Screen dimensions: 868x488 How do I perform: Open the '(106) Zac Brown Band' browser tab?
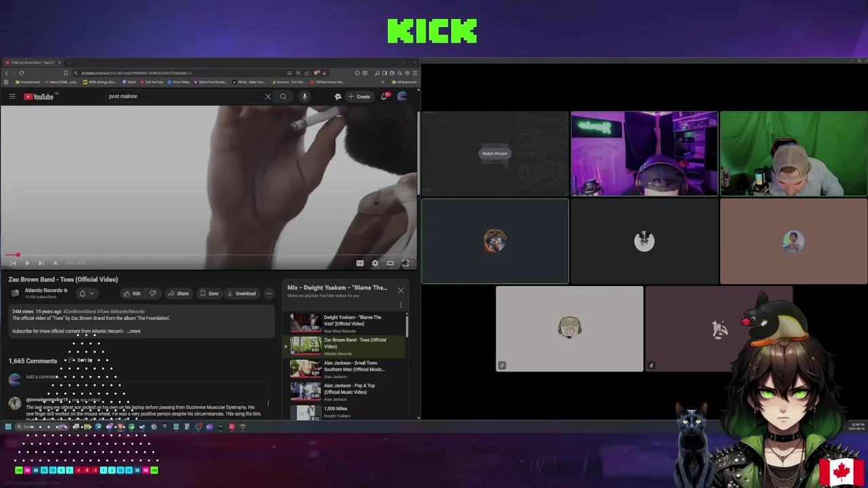pyautogui.click(x=33, y=62)
